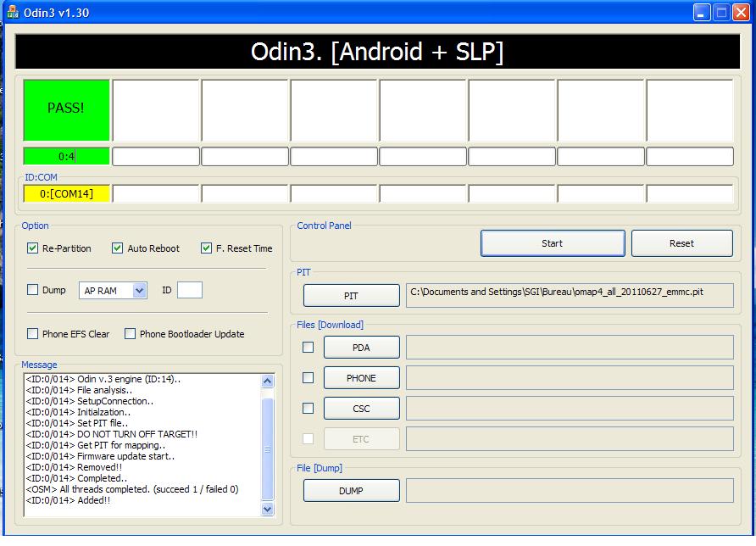Click the green PASS! status box
Screen dimensions: 756x546
67,110
